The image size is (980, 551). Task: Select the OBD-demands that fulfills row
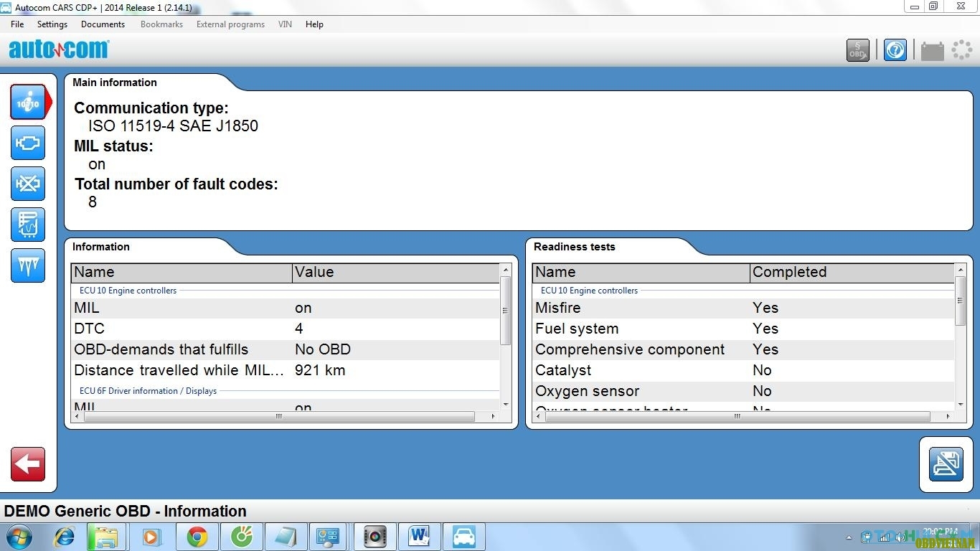pos(285,349)
